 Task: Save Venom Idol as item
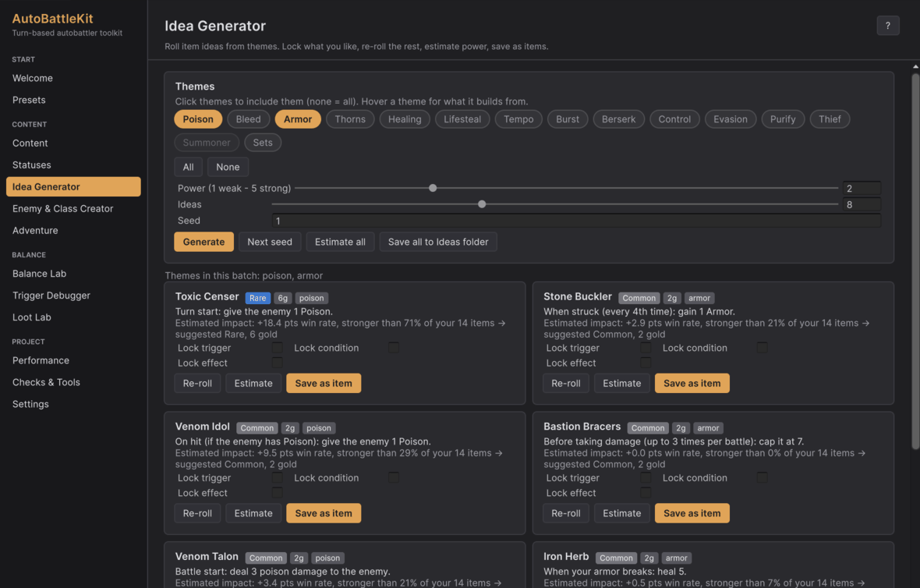click(x=324, y=513)
